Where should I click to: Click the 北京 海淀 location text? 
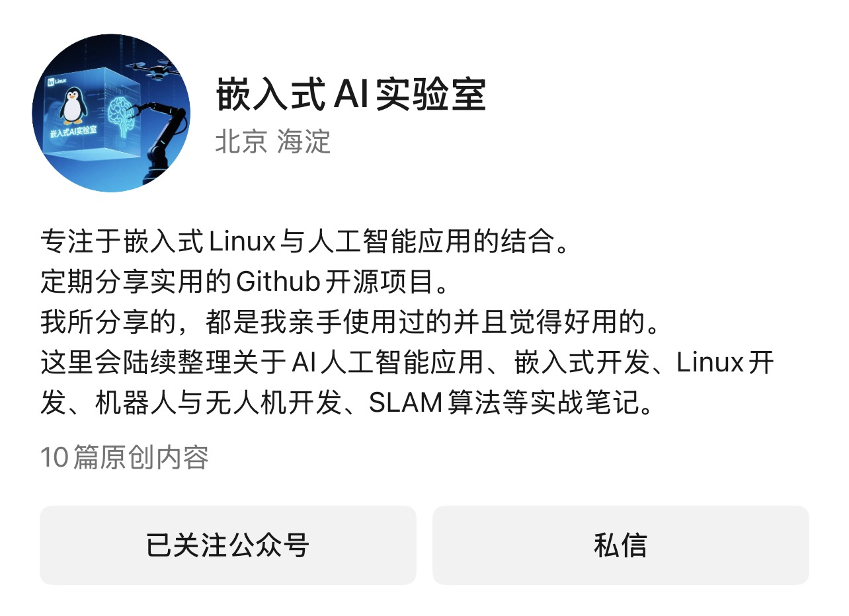pyautogui.click(x=273, y=141)
